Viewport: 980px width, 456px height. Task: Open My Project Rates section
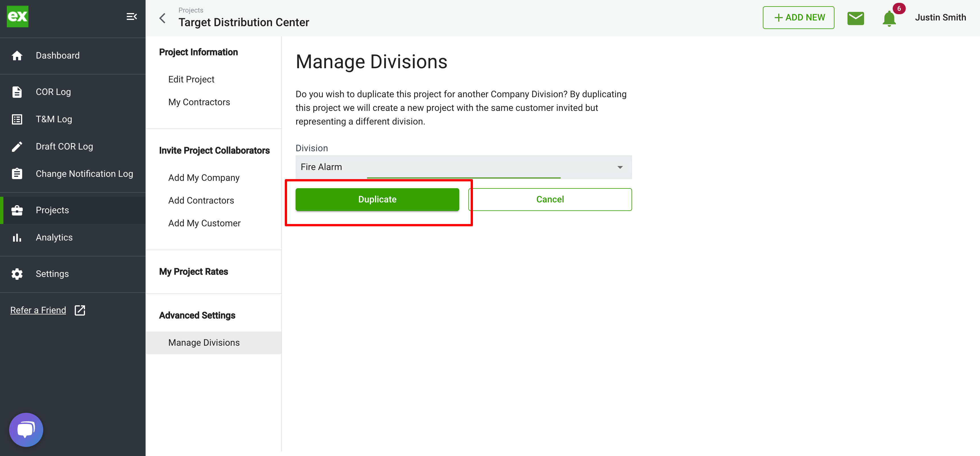[193, 271]
